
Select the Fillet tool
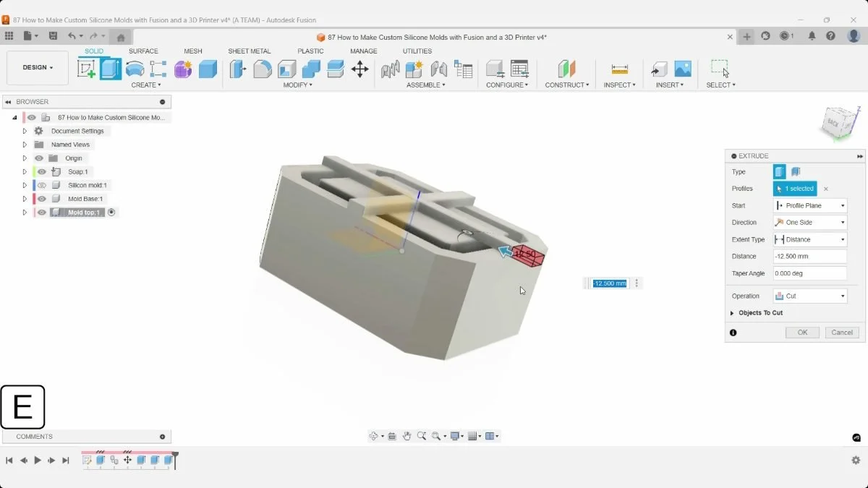(x=262, y=69)
